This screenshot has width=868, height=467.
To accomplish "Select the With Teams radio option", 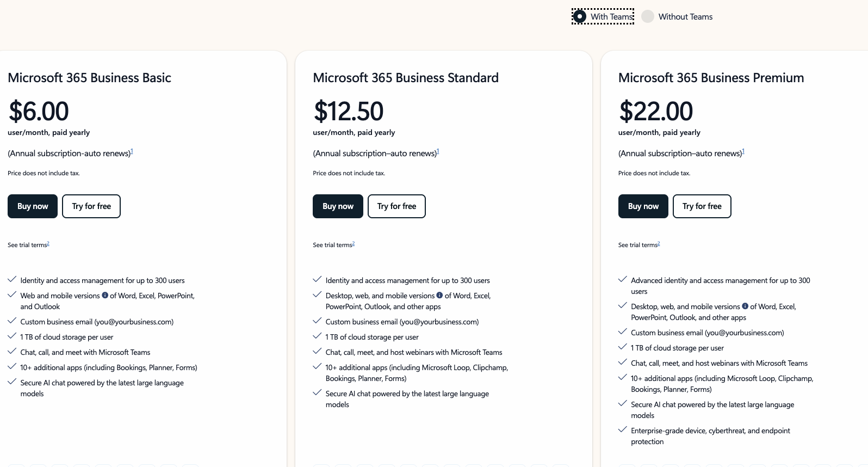I will tap(580, 17).
